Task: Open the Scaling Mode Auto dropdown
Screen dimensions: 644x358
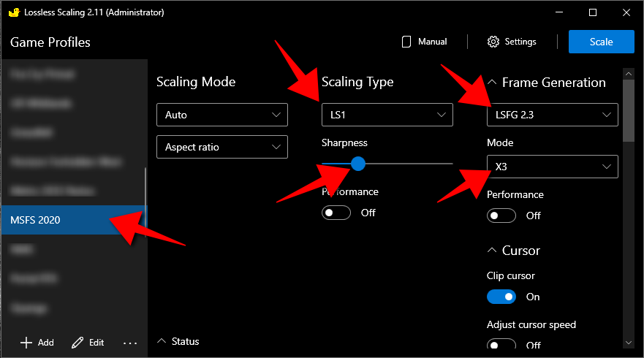Action: click(x=222, y=115)
